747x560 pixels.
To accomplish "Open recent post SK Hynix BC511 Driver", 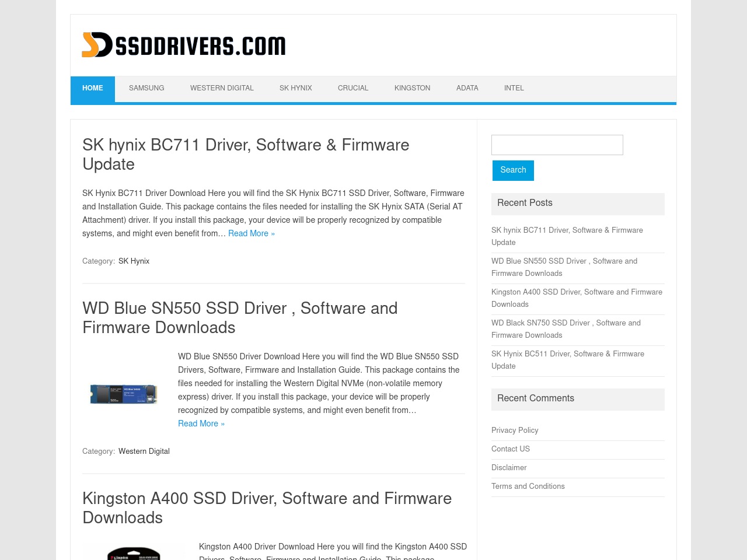I will (568, 360).
